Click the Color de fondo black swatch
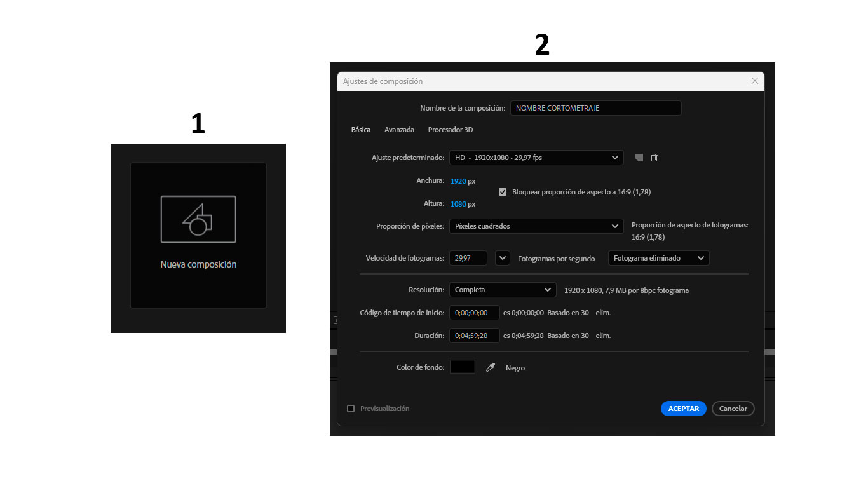 pos(463,367)
